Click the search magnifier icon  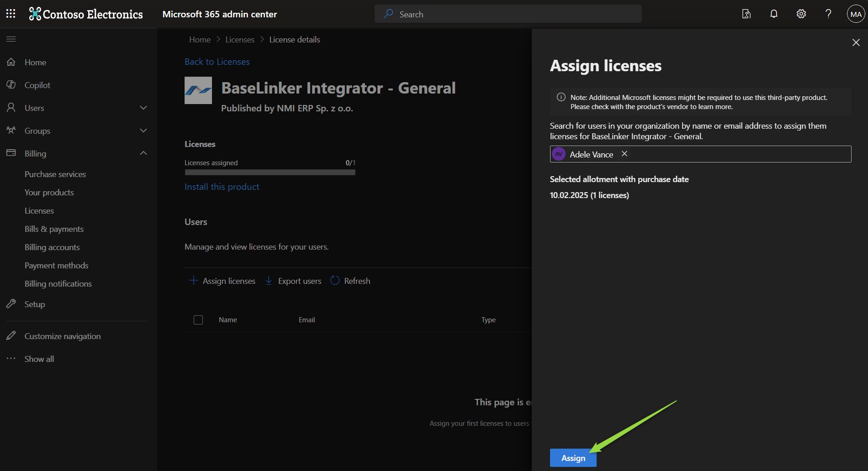pos(388,14)
